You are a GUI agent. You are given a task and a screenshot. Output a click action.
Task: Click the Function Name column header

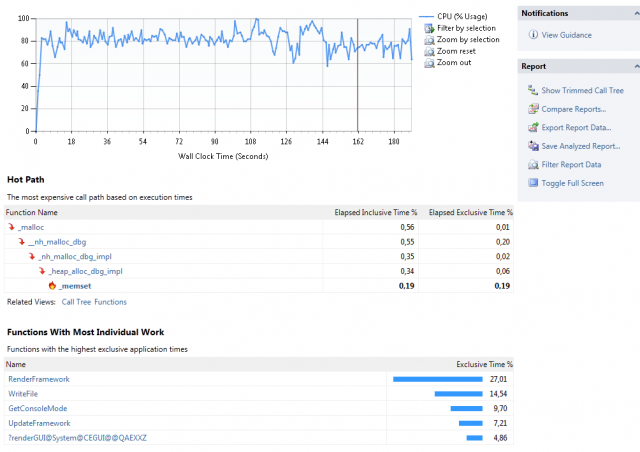32,212
